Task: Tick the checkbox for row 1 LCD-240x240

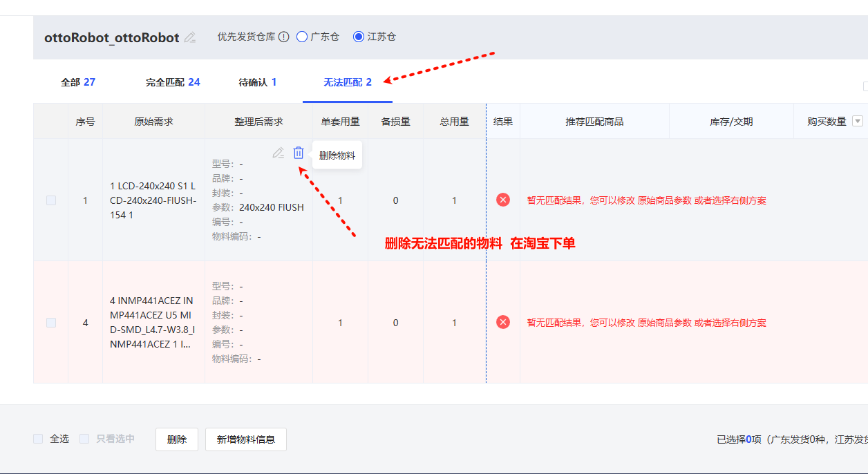Action: click(51, 200)
